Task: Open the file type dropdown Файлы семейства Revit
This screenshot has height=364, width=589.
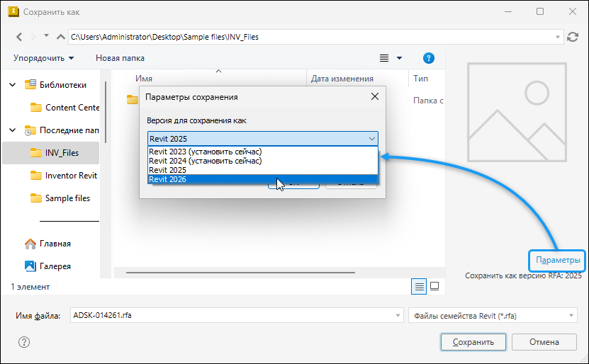Action: point(493,316)
